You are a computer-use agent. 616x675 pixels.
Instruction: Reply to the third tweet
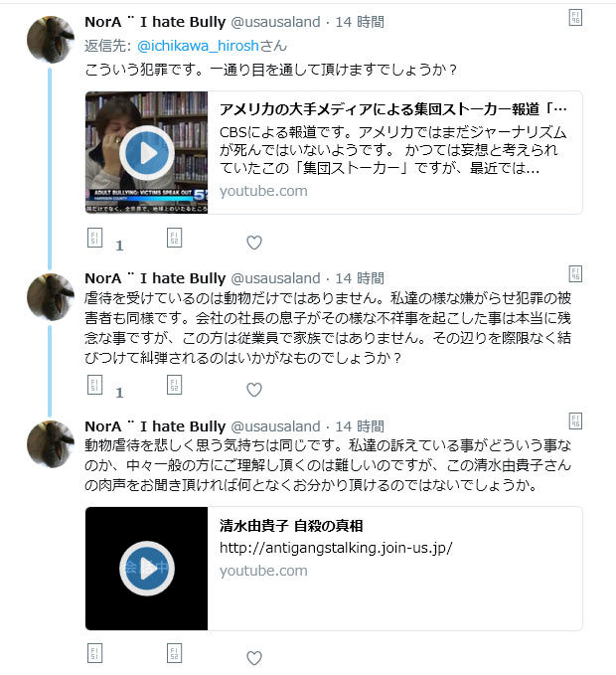(x=94, y=653)
